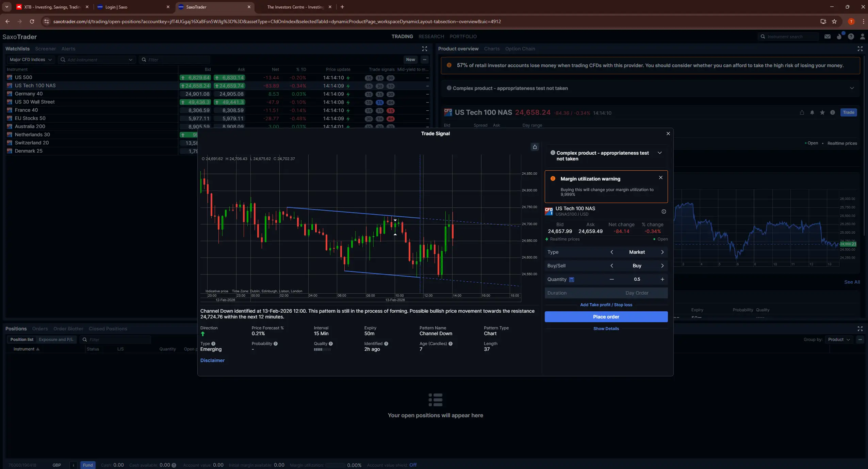Screen dimensions: 868x469
Task: Switch Buy/Sell toggle to Sell
Action: (662, 266)
